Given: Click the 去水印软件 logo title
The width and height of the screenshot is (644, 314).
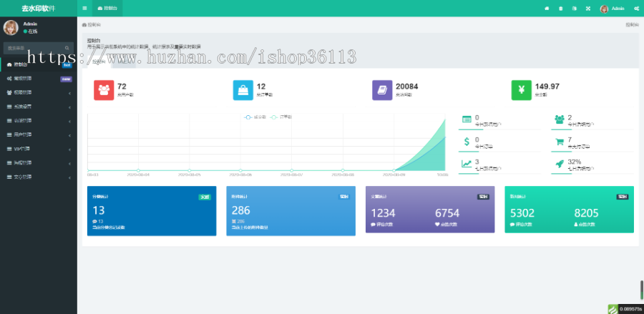Looking at the screenshot, I should pos(39,8).
